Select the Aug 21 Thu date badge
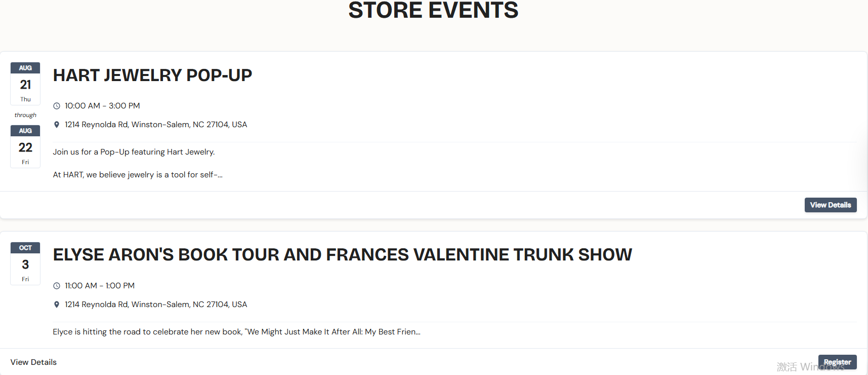This screenshot has width=868, height=375. 25,84
